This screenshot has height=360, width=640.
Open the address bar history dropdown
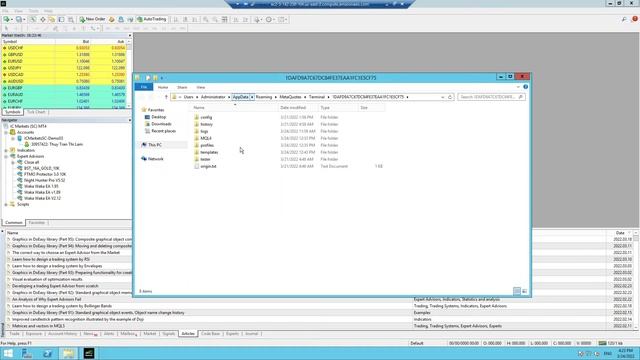(442, 97)
